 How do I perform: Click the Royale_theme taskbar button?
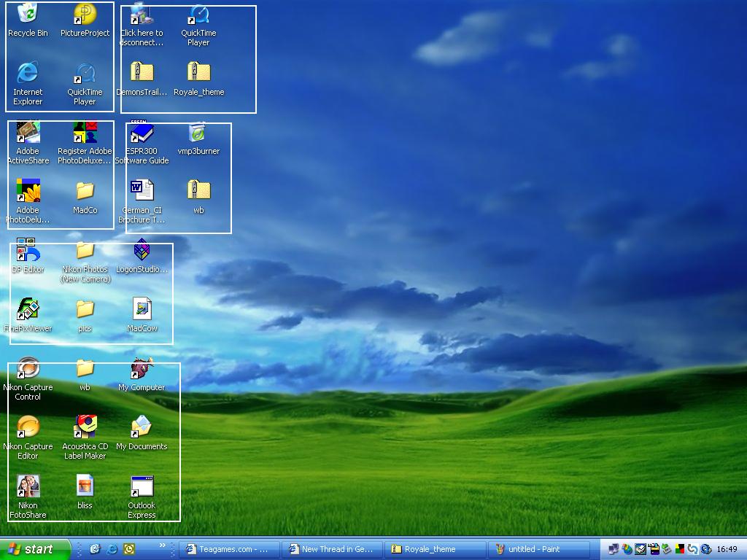pyautogui.click(x=435, y=549)
